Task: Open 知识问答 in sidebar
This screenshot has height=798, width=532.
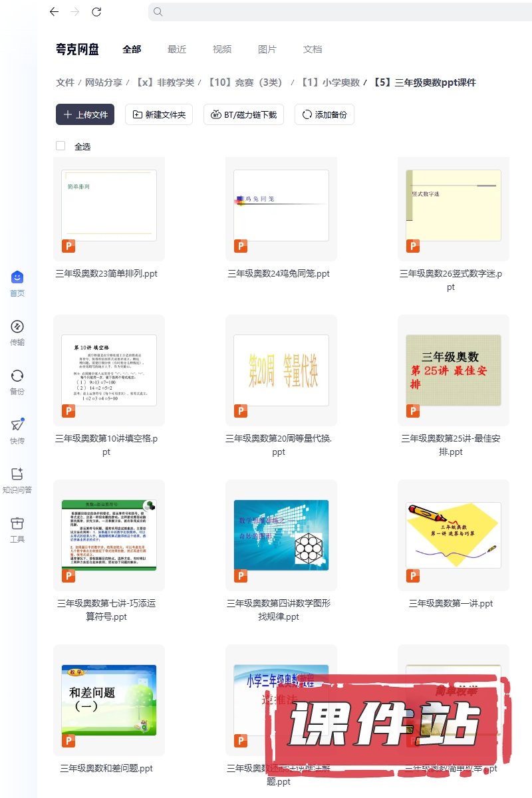Action: coord(17,480)
